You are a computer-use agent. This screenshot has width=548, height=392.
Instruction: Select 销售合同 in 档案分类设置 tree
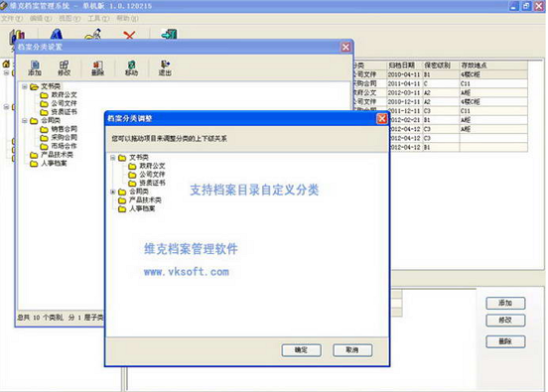64,129
